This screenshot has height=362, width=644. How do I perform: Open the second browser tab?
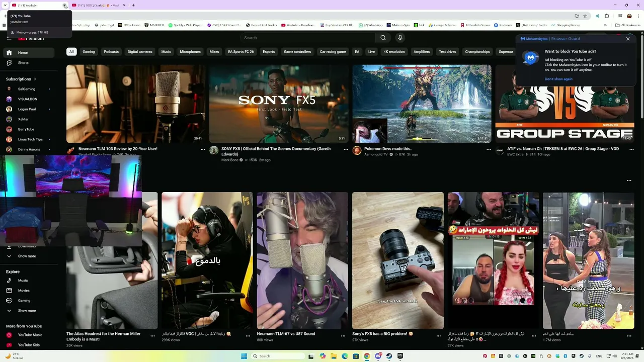99,6
